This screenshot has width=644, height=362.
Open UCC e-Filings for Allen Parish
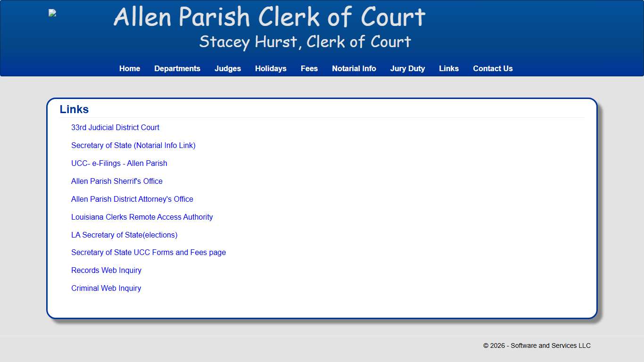(x=119, y=163)
